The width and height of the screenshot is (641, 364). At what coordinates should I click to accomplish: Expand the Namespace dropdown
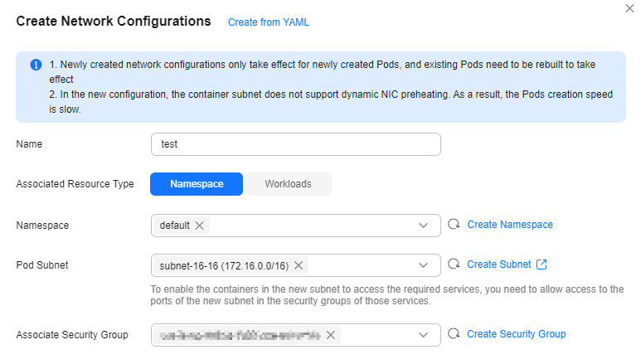click(423, 226)
